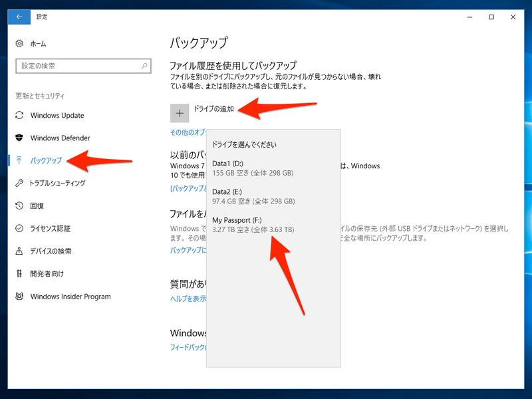Open Windows Insider Program settings
This screenshot has width=532, height=399.
(70, 296)
